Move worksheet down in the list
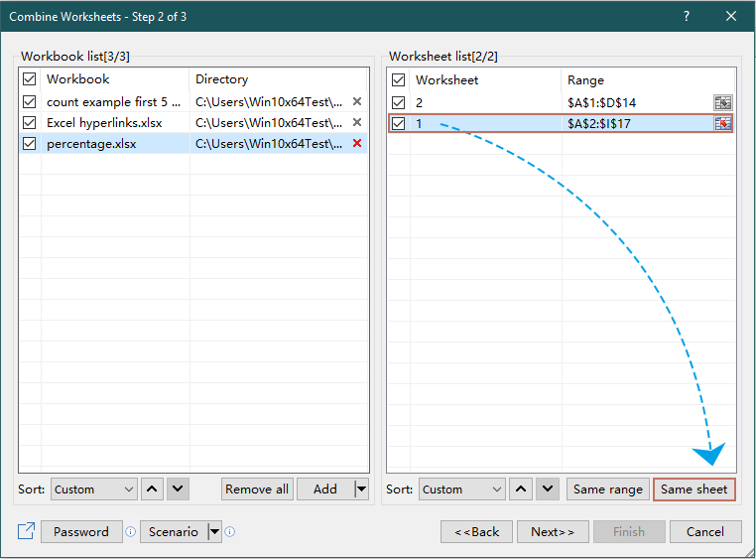The height and width of the screenshot is (559, 756). (x=547, y=489)
